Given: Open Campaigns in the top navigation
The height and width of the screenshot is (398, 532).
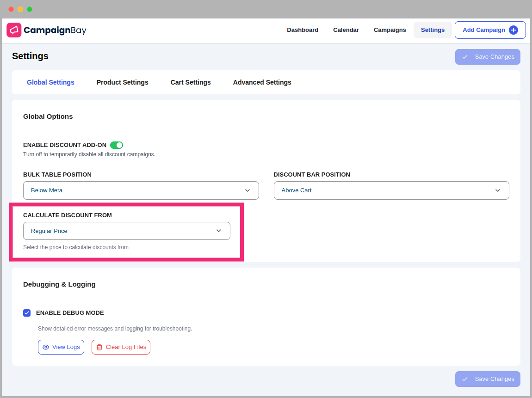Looking at the screenshot, I should coord(390,30).
